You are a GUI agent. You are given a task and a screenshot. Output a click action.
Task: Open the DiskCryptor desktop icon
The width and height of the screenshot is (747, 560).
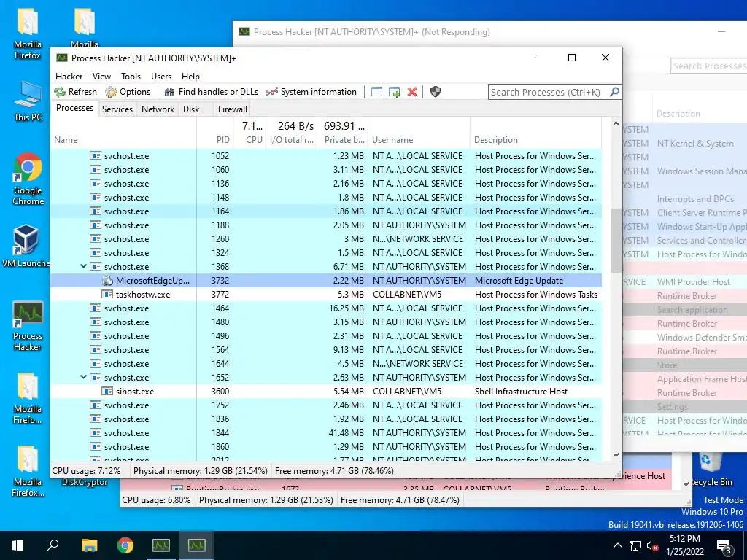[x=85, y=483]
